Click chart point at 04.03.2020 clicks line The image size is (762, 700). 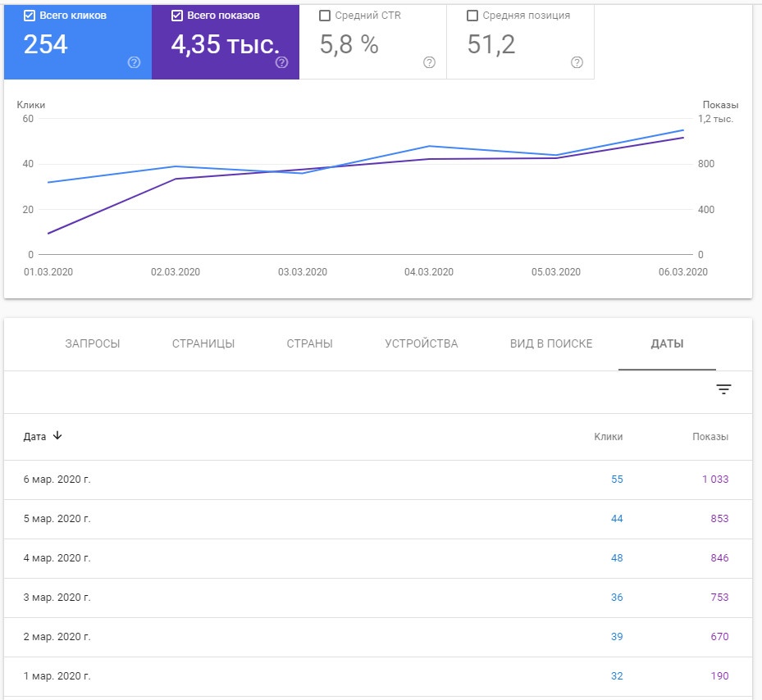coord(429,146)
